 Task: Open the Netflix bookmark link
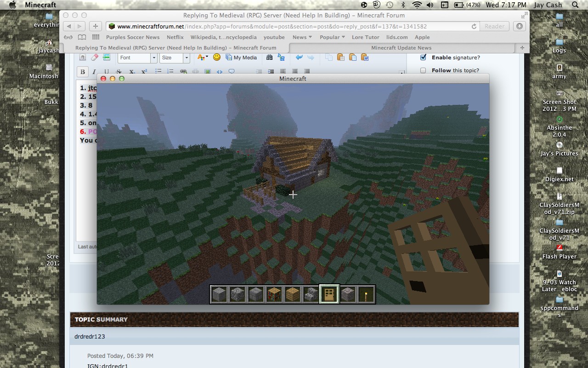coord(175,37)
